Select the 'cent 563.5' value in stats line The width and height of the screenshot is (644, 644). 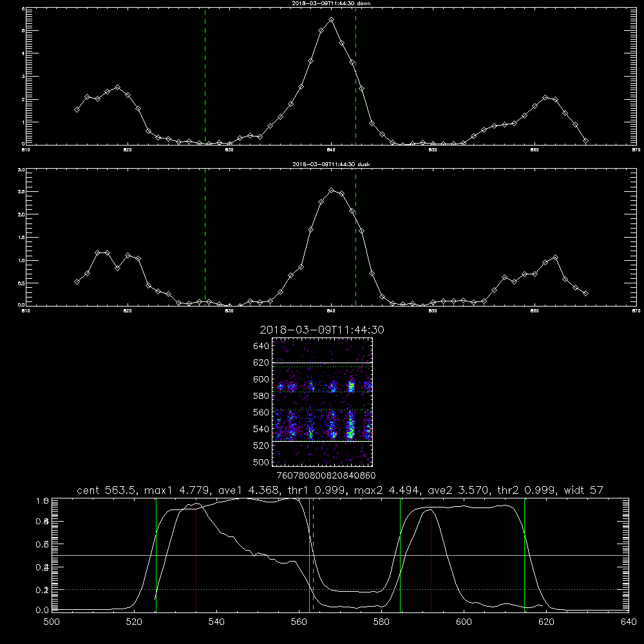point(108,490)
